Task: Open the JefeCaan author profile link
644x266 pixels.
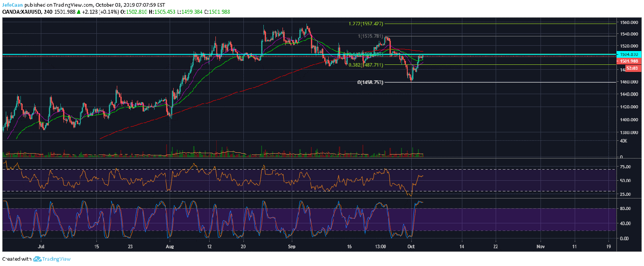Action: pyautogui.click(x=12, y=4)
